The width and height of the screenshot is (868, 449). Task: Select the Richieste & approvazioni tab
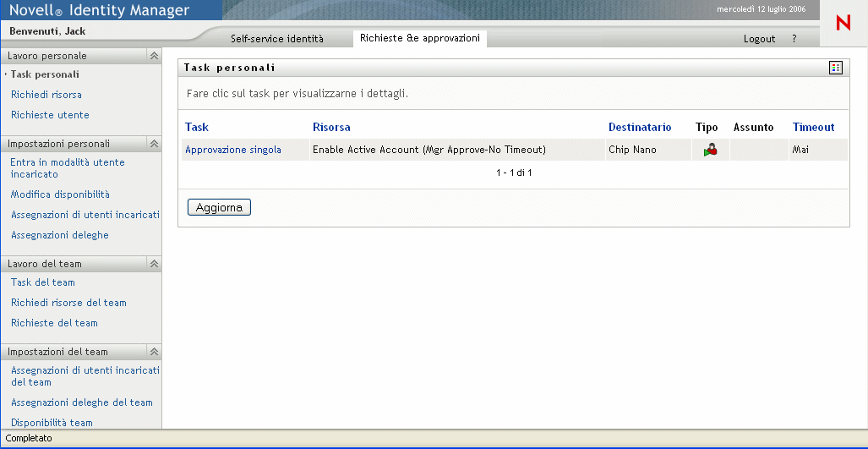(419, 38)
